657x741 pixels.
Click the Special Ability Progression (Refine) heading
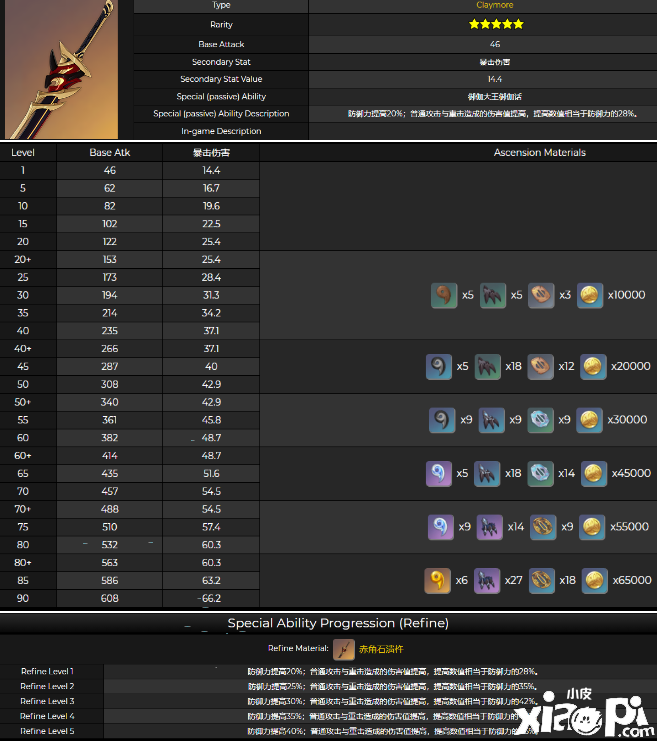pos(338,623)
